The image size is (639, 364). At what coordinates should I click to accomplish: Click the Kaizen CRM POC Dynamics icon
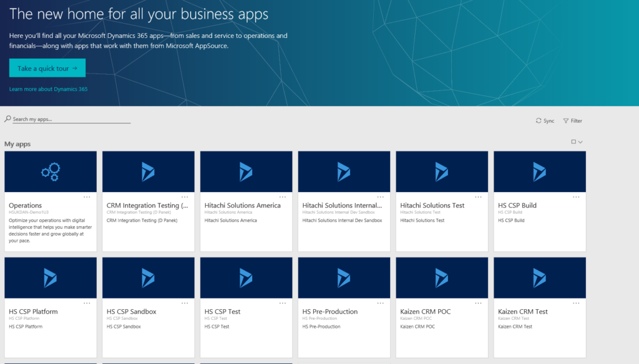442,278
